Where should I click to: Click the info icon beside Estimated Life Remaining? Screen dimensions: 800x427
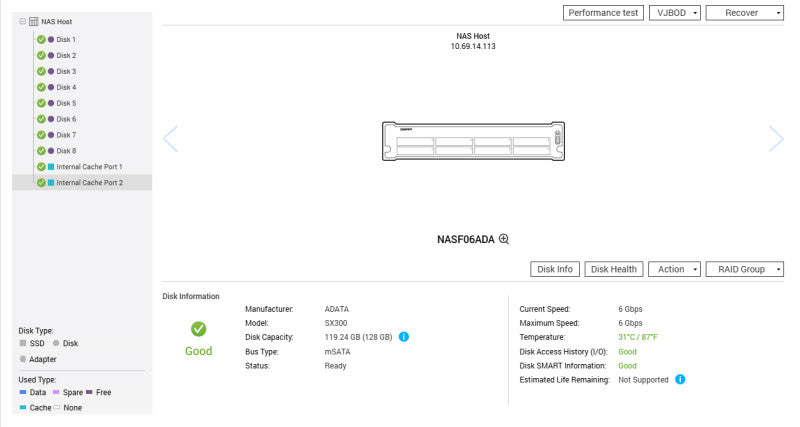(x=680, y=379)
